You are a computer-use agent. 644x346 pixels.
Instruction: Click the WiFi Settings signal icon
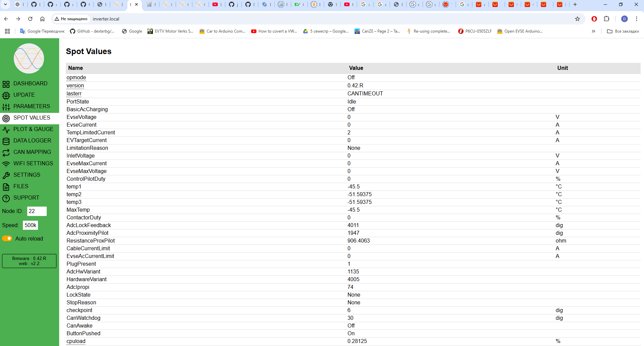pos(6,164)
